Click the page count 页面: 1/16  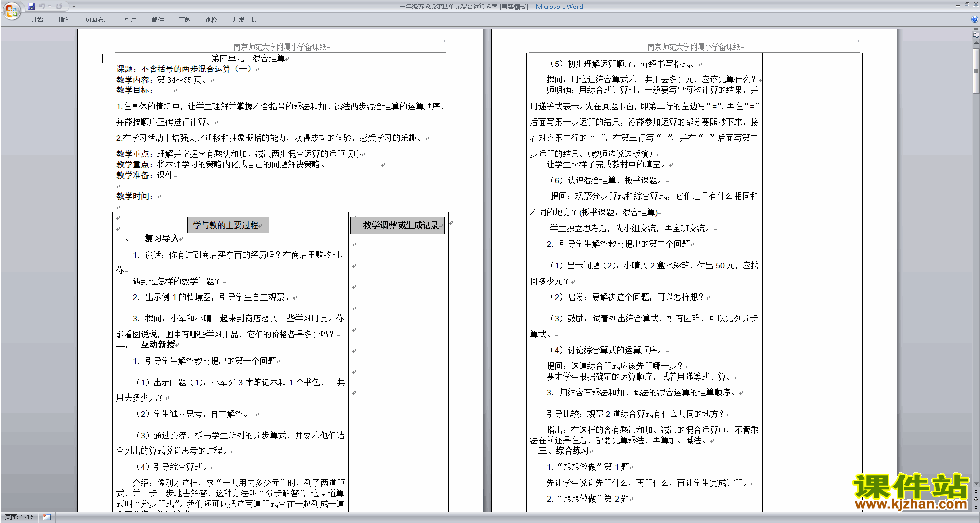click(x=19, y=517)
